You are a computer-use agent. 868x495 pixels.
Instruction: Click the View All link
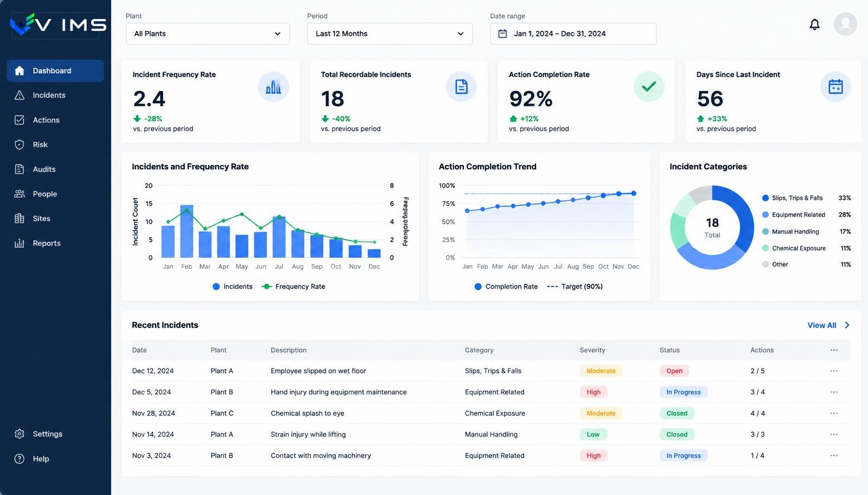point(821,325)
